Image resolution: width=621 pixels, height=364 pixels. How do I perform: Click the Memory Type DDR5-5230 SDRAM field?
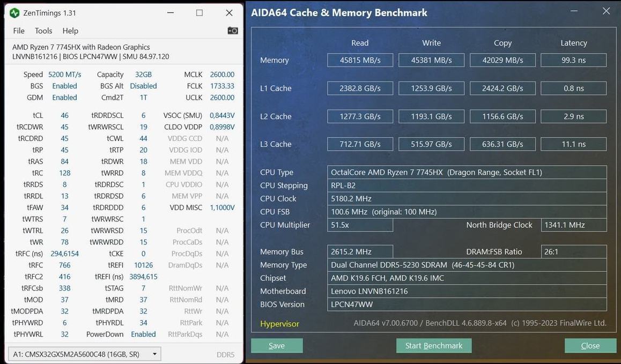pos(467,265)
